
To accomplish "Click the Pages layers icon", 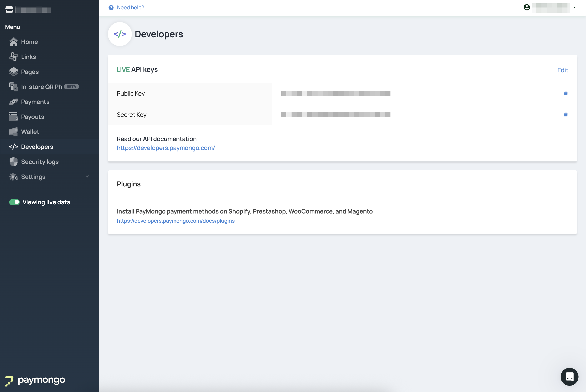I will [14, 72].
